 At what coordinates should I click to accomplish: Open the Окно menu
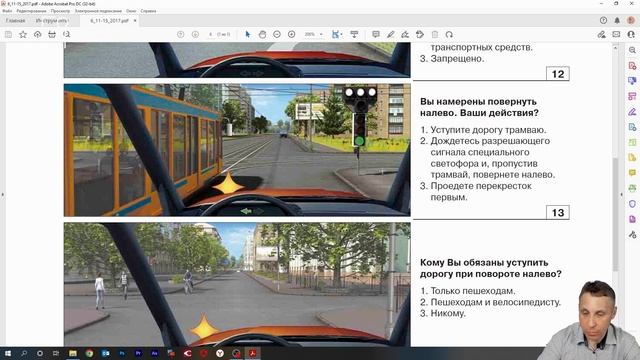click(x=131, y=11)
